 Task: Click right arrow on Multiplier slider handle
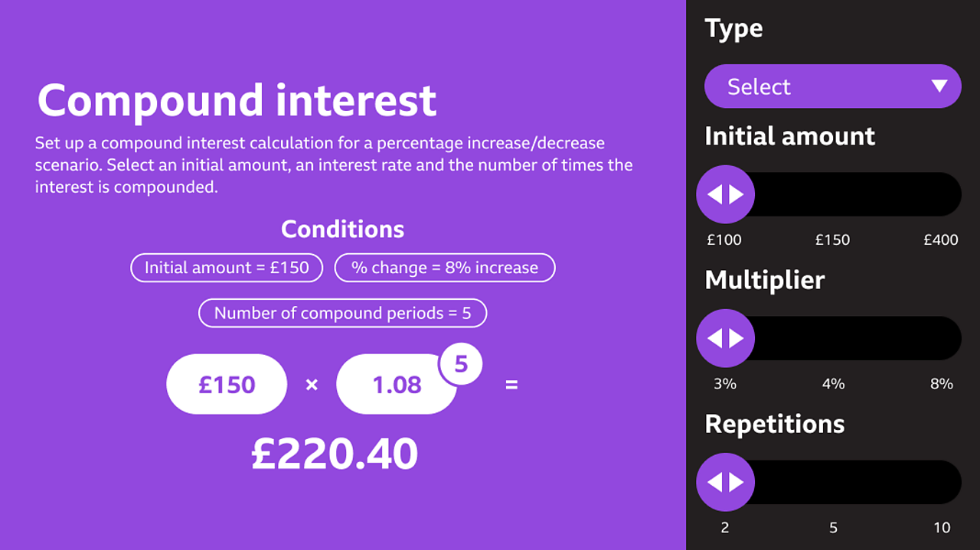(x=737, y=338)
